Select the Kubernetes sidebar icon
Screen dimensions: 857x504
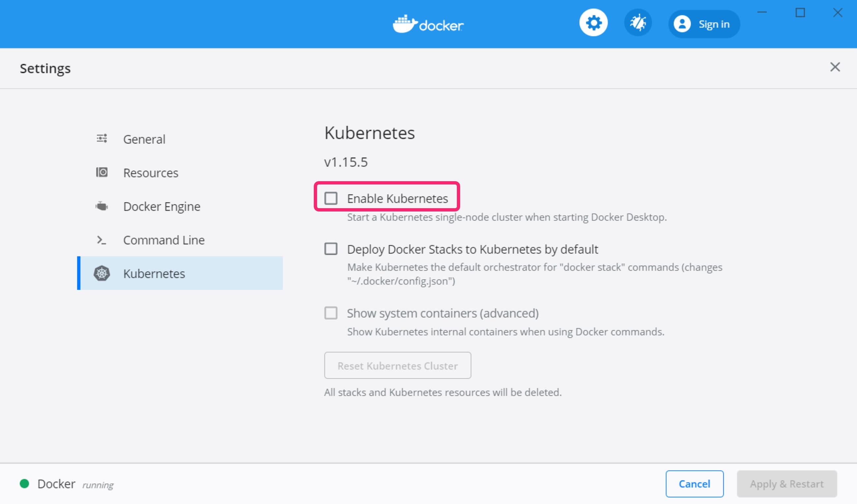(102, 273)
